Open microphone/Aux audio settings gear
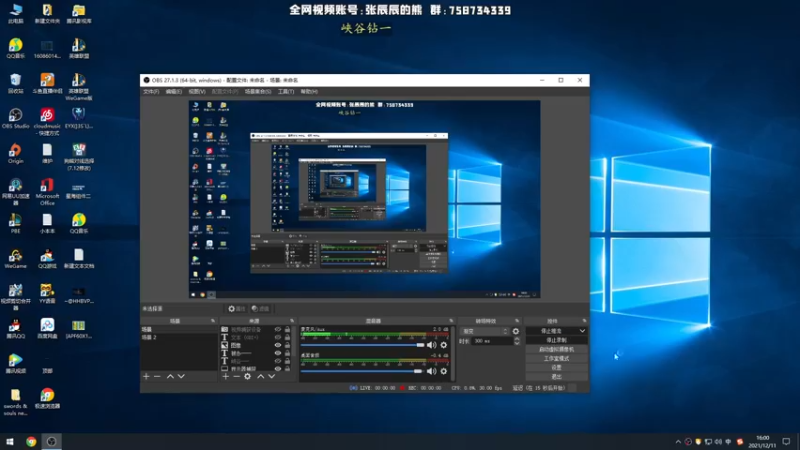800x450 pixels. pos(444,345)
